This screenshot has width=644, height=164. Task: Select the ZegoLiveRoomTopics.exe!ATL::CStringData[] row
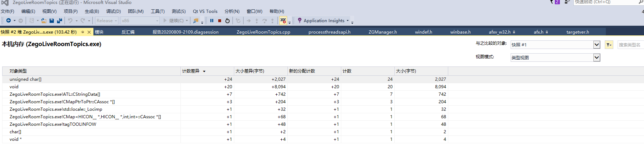pyautogui.click(x=225, y=94)
